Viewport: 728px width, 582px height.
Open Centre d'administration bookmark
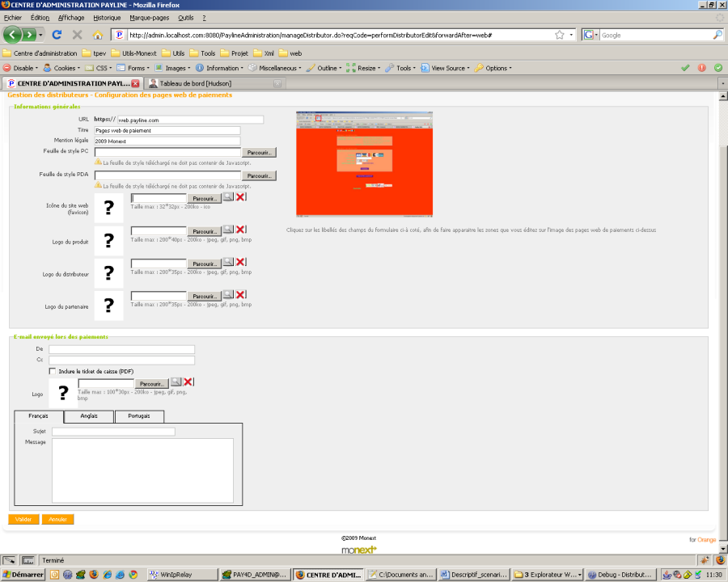pyautogui.click(x=40, y=53)
